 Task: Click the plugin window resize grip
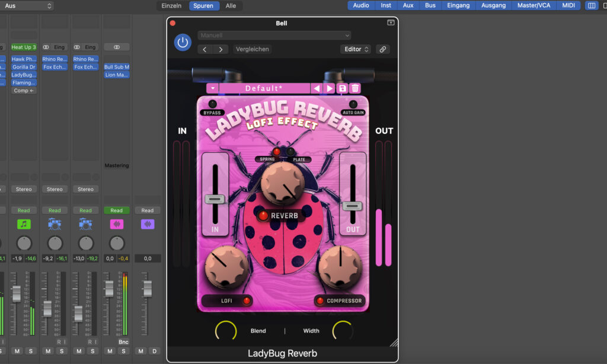pos(394,342)
